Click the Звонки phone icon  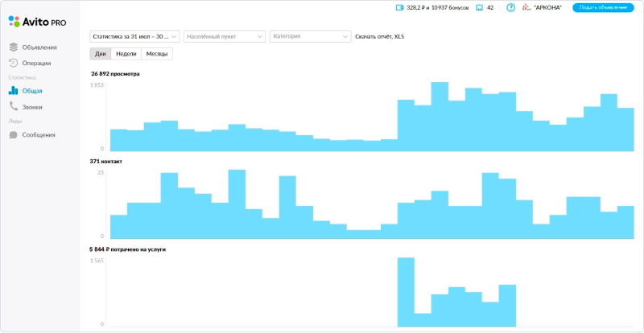pos(14,106)
